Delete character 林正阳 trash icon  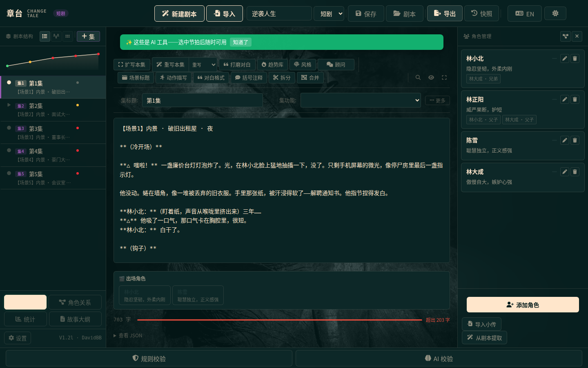575,99
